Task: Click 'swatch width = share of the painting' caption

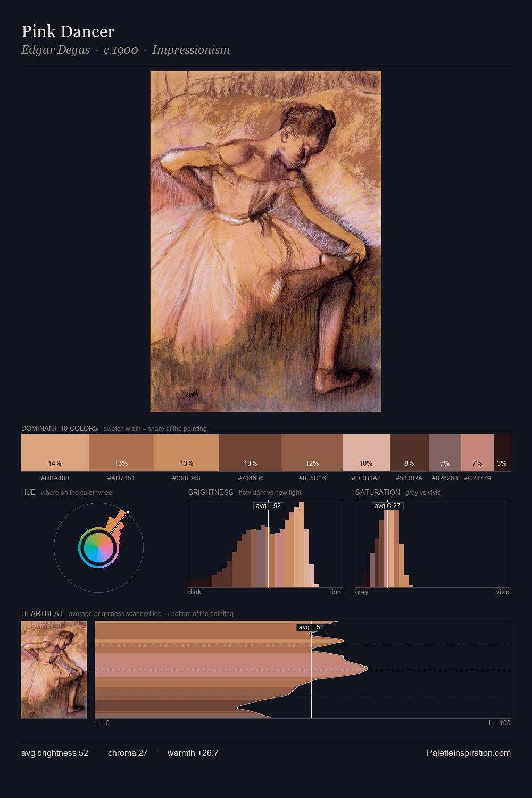Action: click(155, 429)
